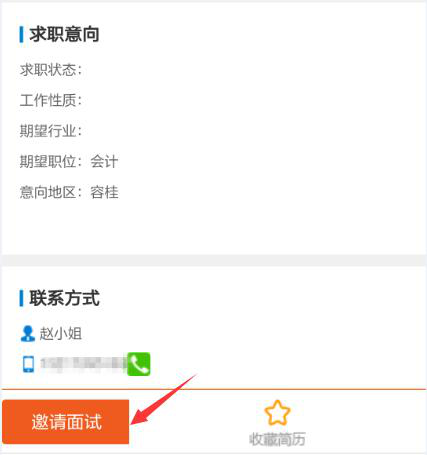Click the blue bar beside 联系方式
Image resolution: width=427 pixels, height=455 pixels.
(x=21, y=298)
